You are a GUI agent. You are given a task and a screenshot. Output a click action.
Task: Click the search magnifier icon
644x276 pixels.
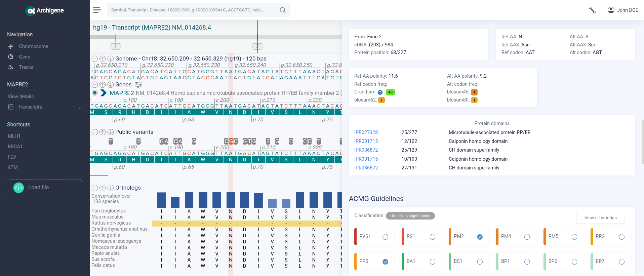pos(283,10)
